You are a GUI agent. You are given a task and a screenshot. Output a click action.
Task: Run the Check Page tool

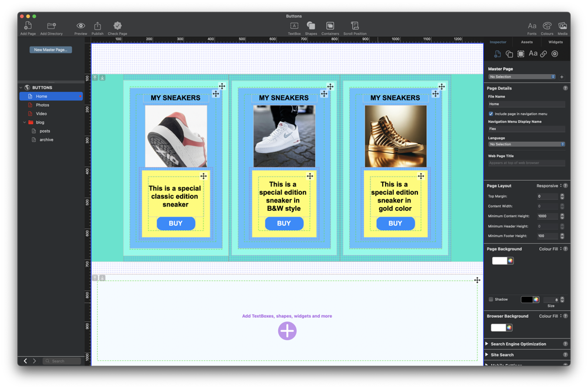tap(118, 25)
